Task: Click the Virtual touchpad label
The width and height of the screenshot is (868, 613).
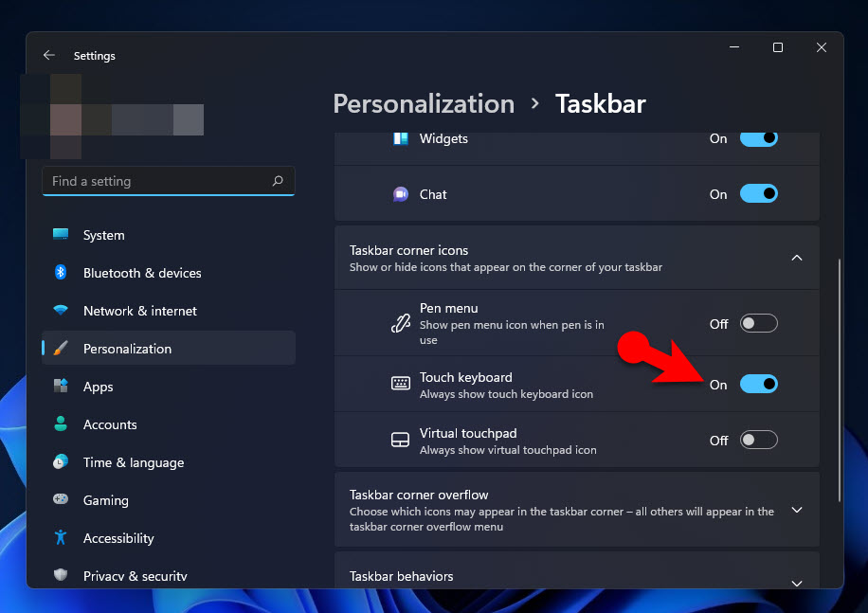Action: coord(468,433)
